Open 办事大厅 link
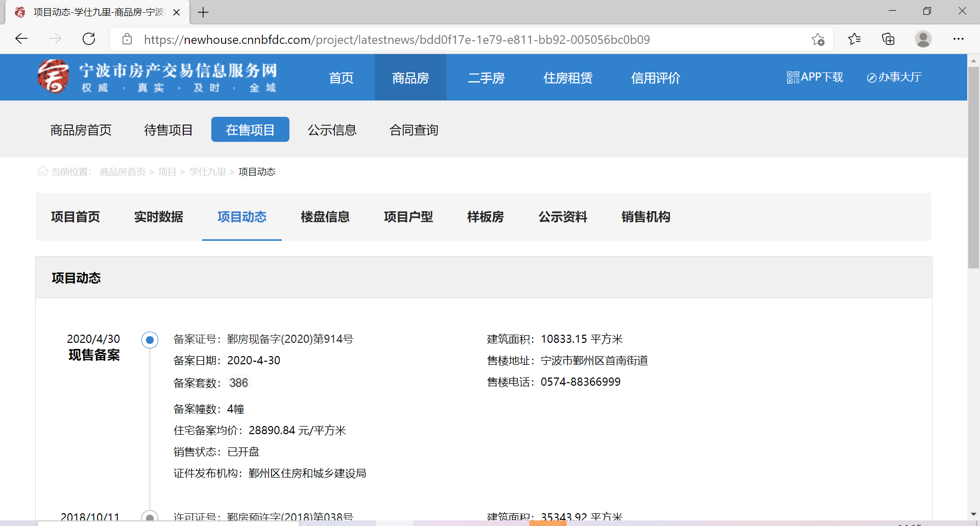Image resolution: width=980 pixels, height=526 pixels. coord(894,77)
